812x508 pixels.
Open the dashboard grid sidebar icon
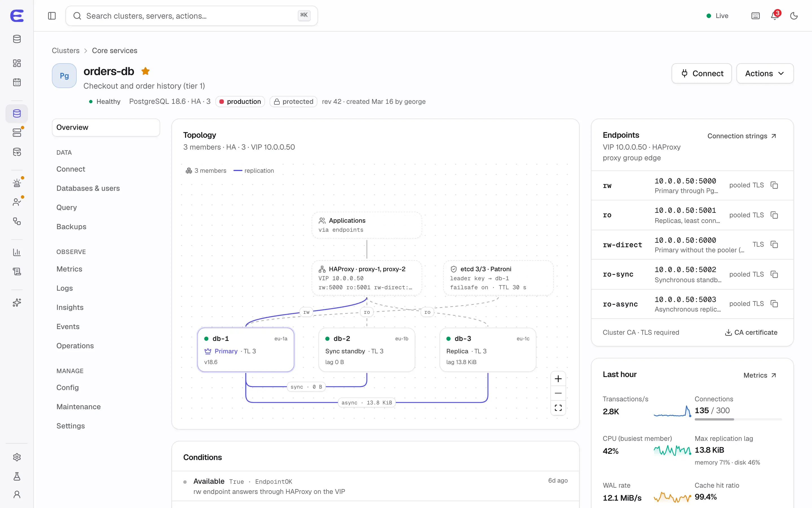[17, 63]
